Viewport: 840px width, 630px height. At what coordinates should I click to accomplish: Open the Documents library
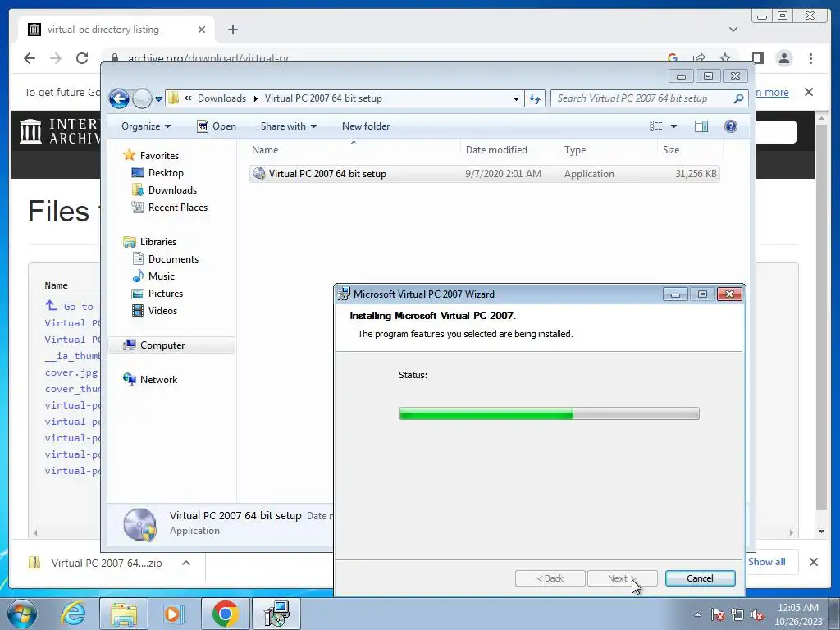[173, 259]
